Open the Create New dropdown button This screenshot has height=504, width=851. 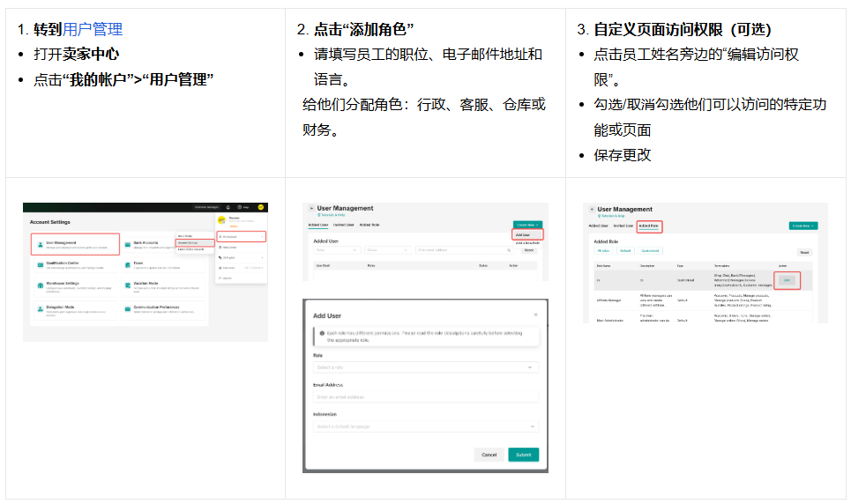527,226
